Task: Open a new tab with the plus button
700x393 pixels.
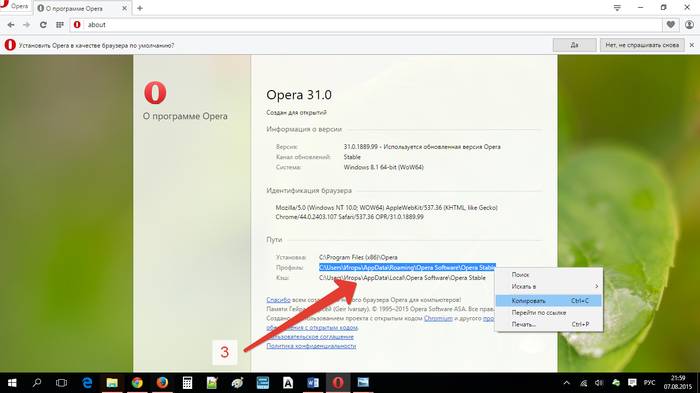Action: [140, 8]
